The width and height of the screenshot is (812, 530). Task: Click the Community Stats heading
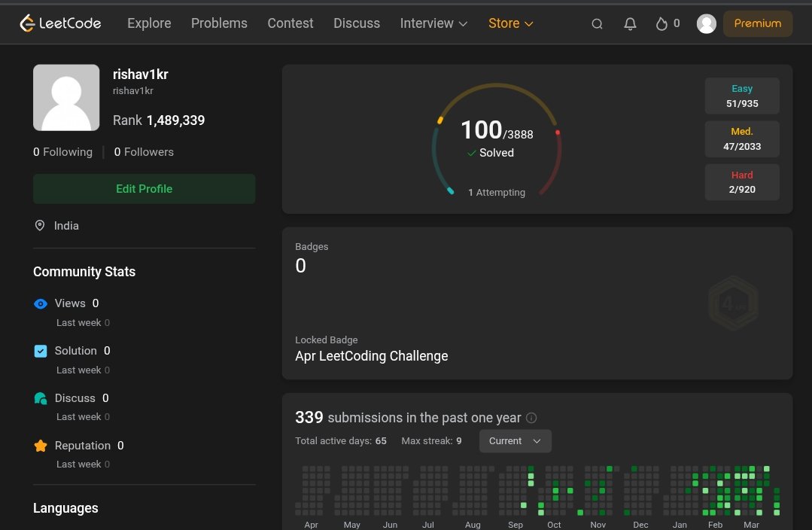(x=84, y=272)
